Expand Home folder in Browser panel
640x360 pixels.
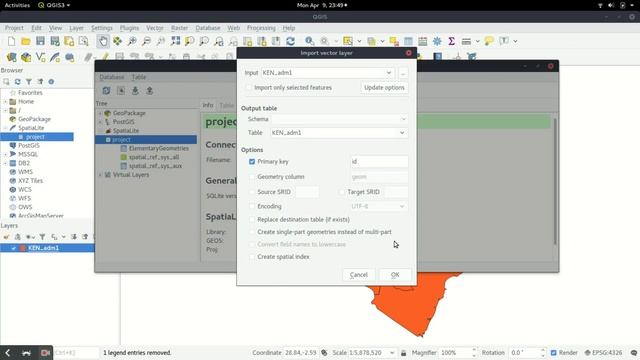[6, 102]
